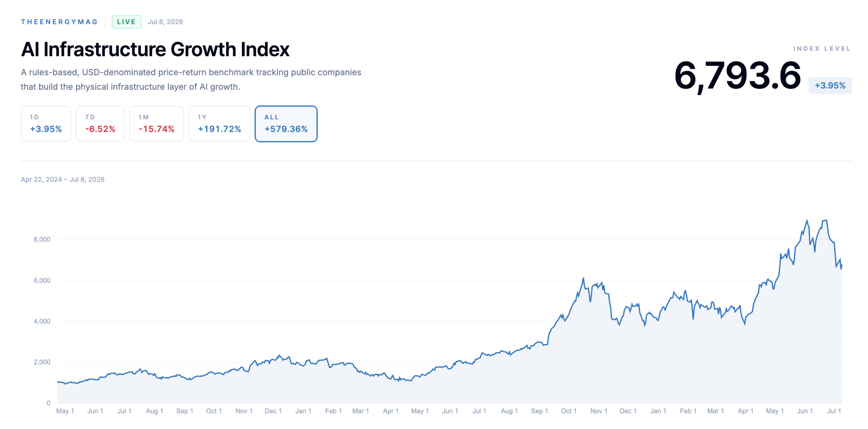868x429 pixels.
Task: Click the LIVE status badge
Action: [x=126, y=22]
